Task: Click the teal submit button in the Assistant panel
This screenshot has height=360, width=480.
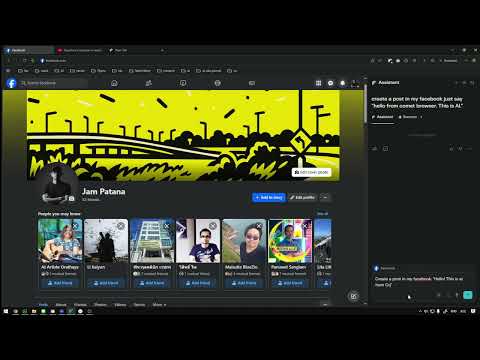Action: [468, 295]
